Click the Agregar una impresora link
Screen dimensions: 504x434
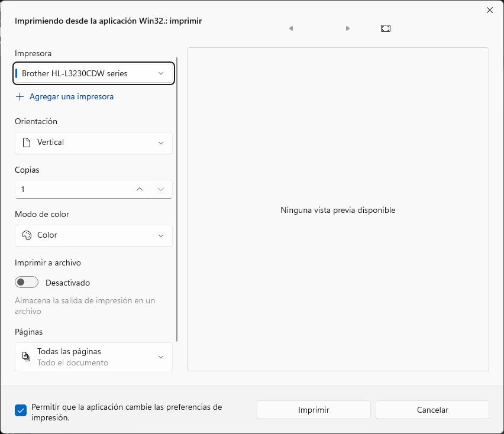pyautogui.click(x=71, y=96)
